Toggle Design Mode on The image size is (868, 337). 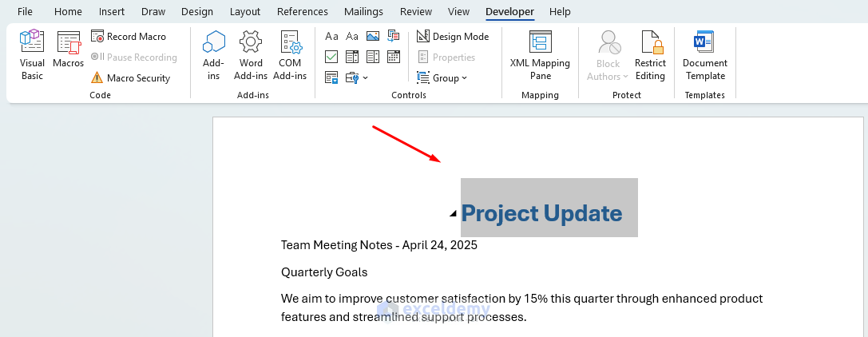pyautogui.click(x=453, y=37)
